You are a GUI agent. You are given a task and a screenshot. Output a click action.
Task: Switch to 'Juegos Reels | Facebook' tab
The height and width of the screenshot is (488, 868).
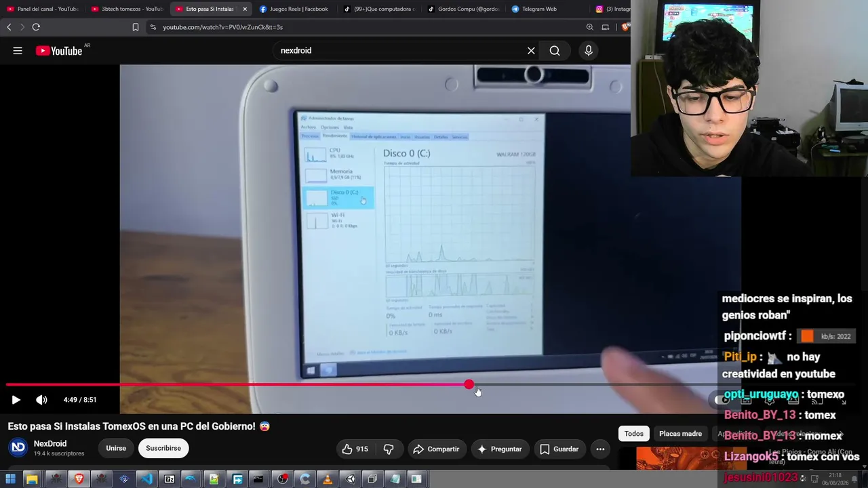[x=294, y=9]
